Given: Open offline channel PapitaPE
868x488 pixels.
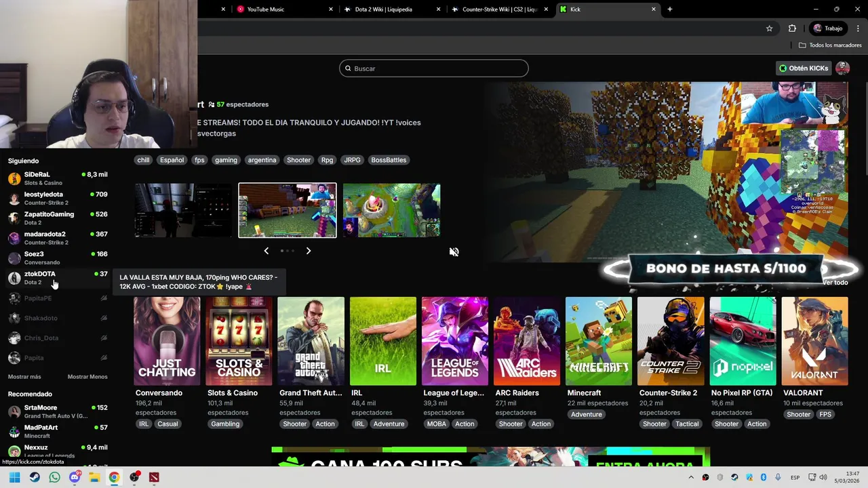Looking at the screenshot, I should click(x=57, y=298).
